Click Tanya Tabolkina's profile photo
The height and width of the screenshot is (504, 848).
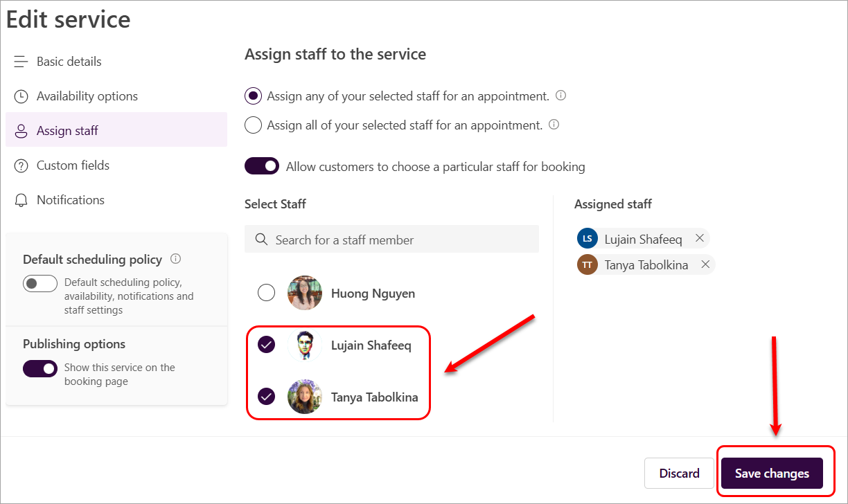305,397
